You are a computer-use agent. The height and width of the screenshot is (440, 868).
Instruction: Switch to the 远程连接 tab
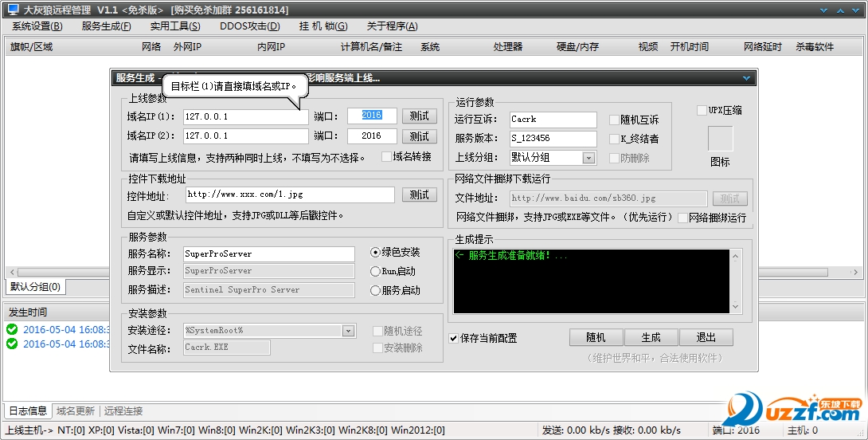click(x=123, y=411)
